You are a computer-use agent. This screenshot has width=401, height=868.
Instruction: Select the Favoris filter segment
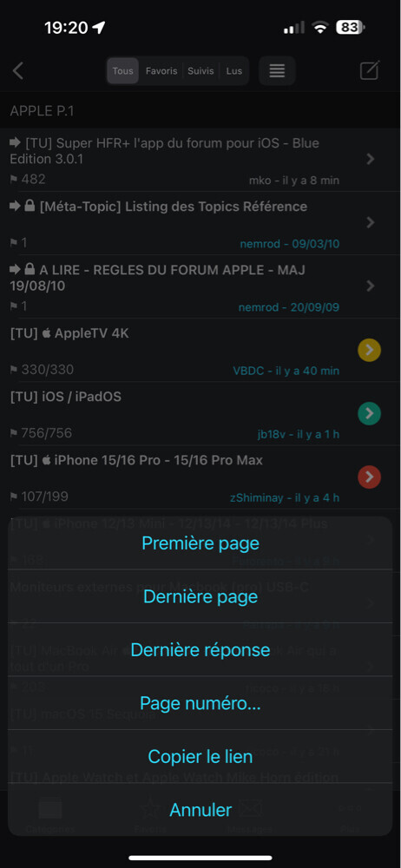[161, 71]
